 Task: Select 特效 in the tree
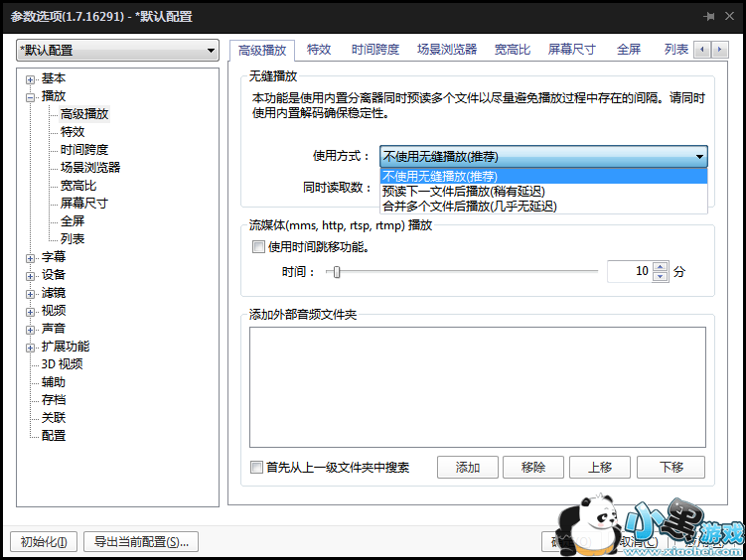pyautogui.click(x=73, y=132)
